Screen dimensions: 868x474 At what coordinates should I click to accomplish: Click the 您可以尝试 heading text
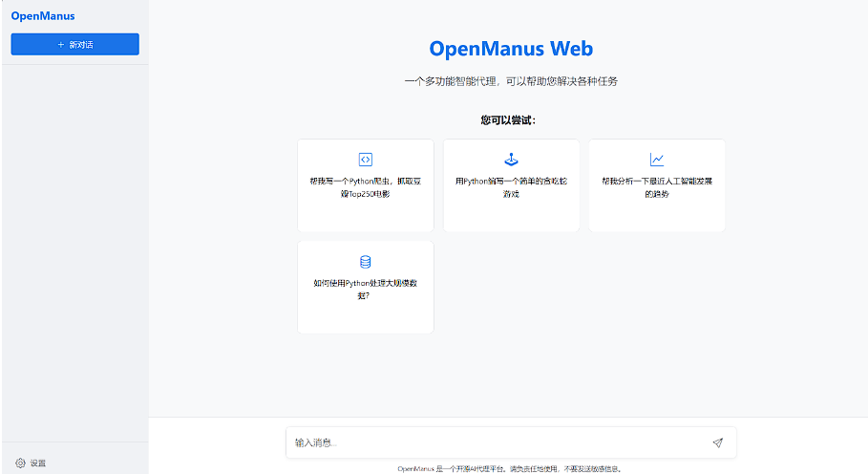coord(508,120)
